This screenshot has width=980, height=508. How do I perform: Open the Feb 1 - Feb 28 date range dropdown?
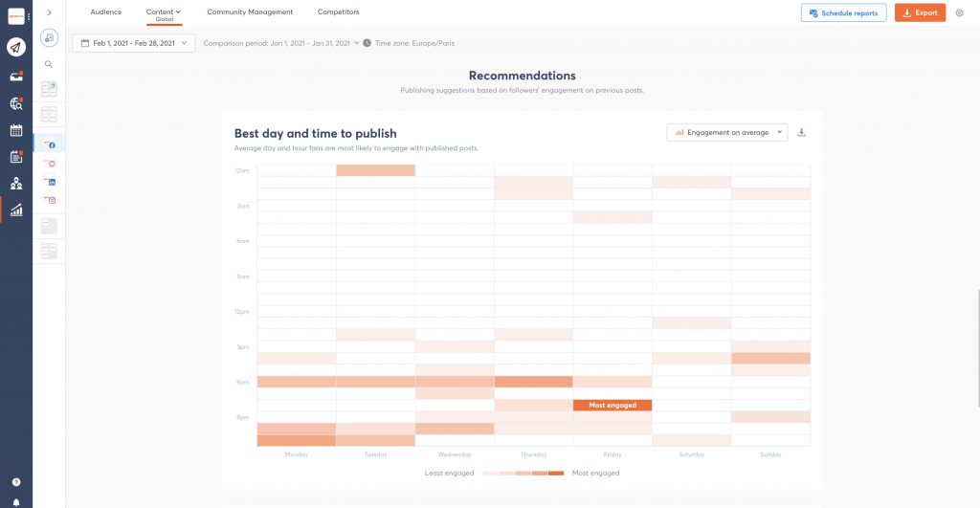coord(134,43)
